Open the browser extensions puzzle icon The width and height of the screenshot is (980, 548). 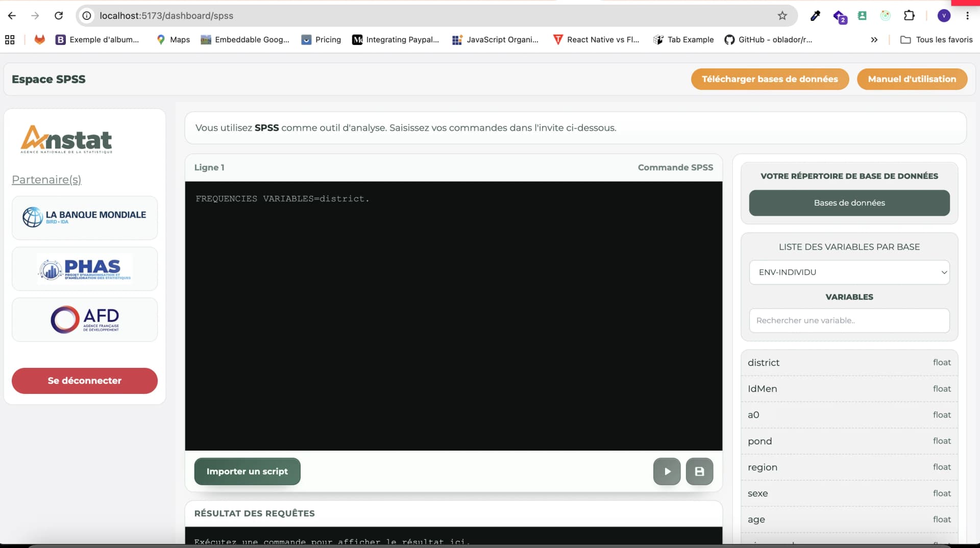[x=909, y=16]
